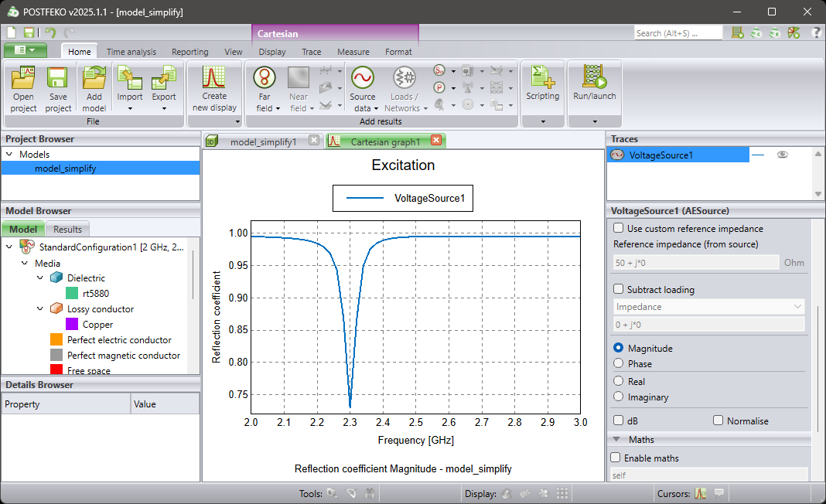
Task: Open project via the folder icon
Action: click(x=23, y=78)
